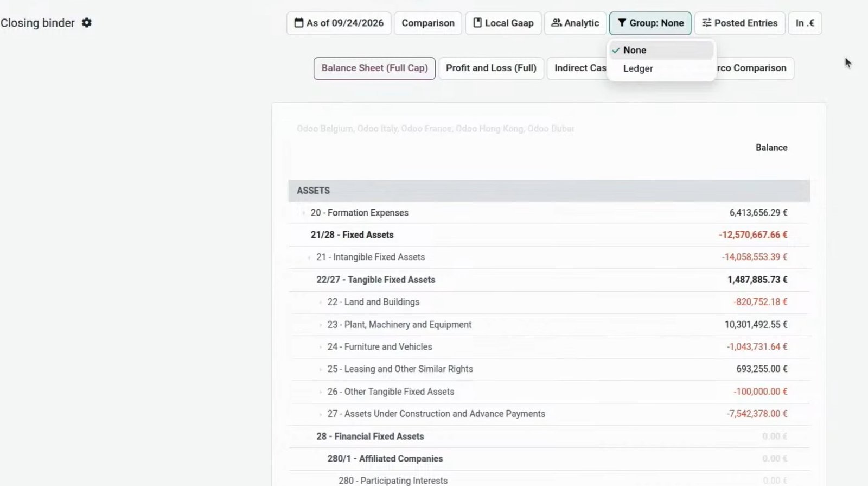
Task: Open the Analytic filter
Action: [575, 23]
